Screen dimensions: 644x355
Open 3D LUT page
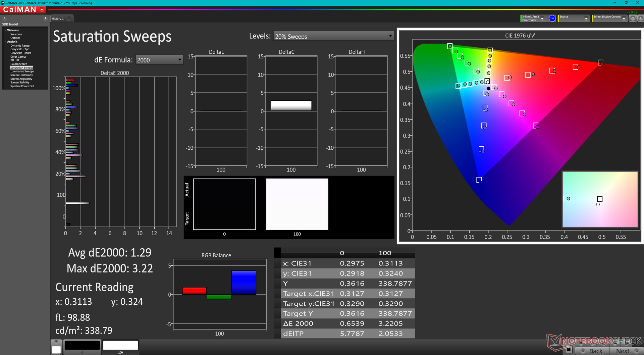tap(15, 60)
